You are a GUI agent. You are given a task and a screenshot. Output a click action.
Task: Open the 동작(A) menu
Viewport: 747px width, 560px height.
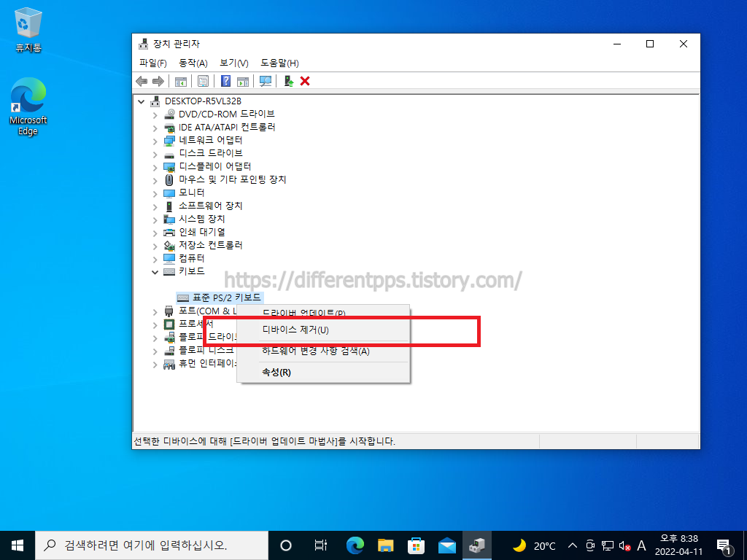pyautogui.click(x=193, y=63)
